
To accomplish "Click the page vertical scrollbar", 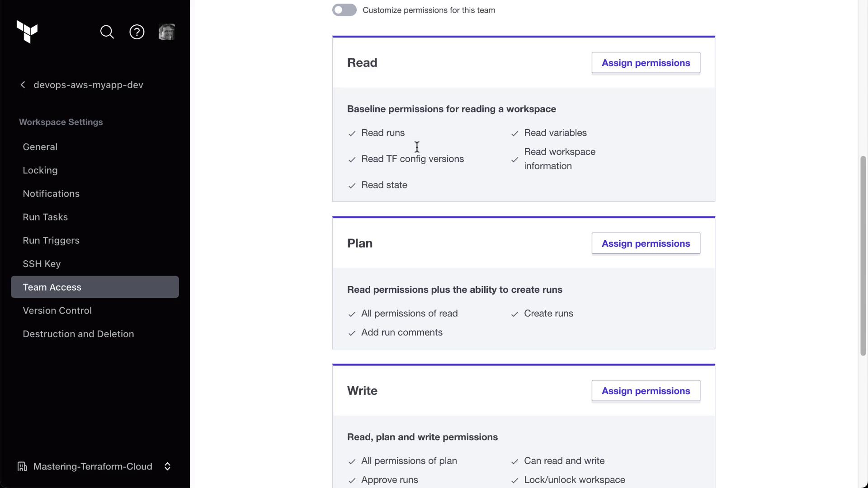I will pyautogui.click(x=863, y=255).
